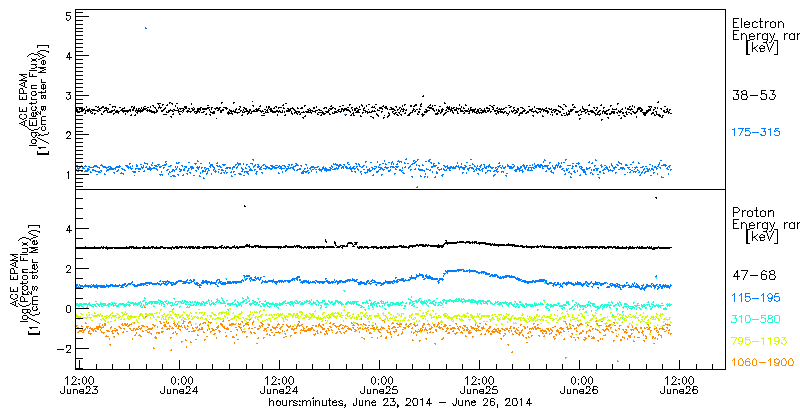This screenshot has width=800, height=410.
Task: Click the 12:00 June23 time axis label
Action: coord(78,385)
